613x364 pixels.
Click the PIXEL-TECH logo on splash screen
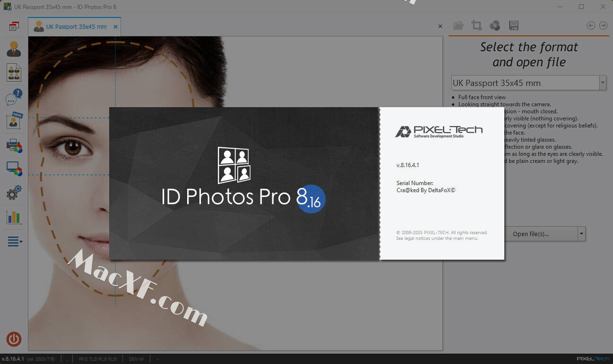(439, 131)
